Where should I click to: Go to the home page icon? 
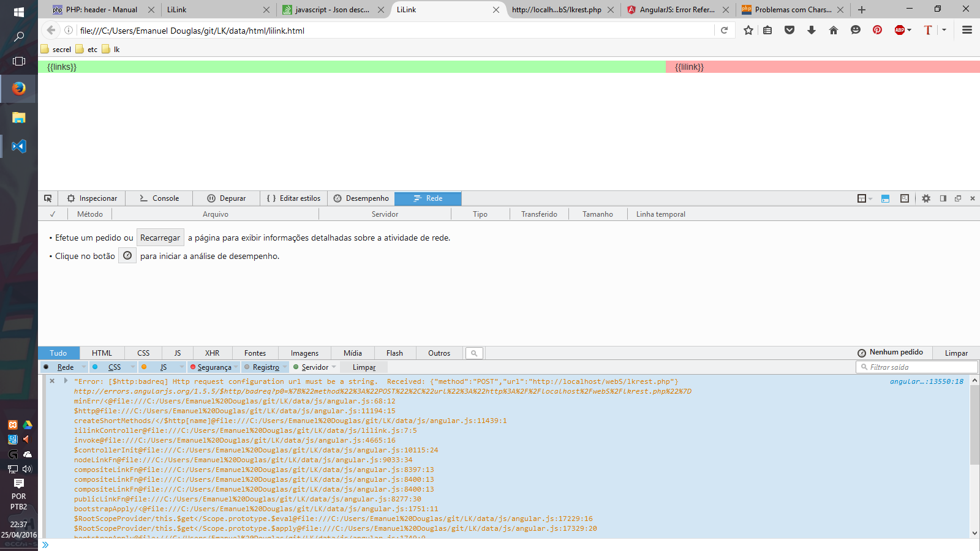click(x=834, y=30)
